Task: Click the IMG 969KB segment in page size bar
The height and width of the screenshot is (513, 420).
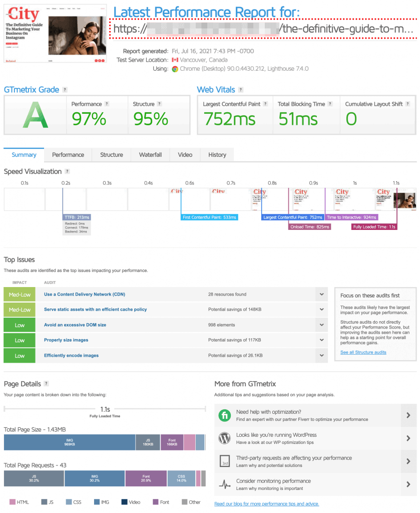Action: [x=70, y=442]
